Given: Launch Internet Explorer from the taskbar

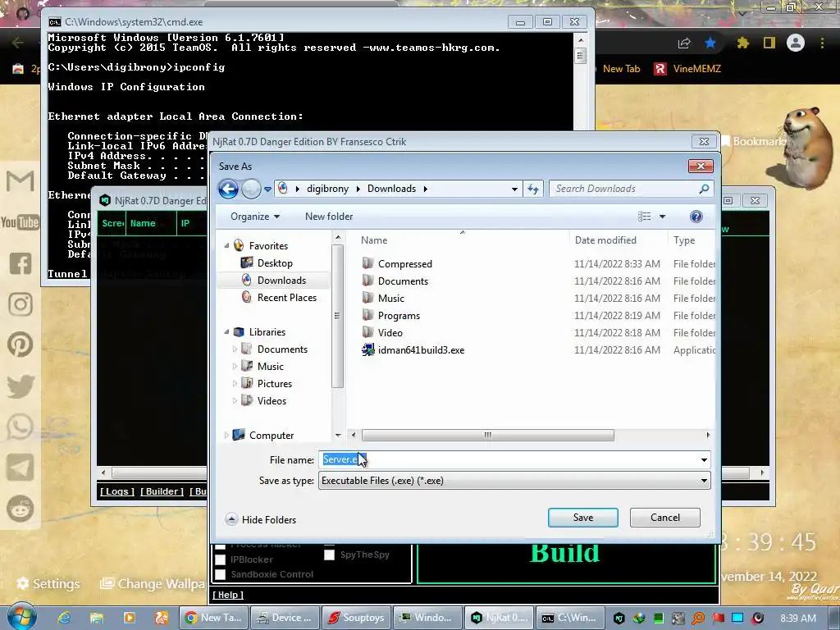Looking at the screenshot, I should pyautogui.click(x=64, y=618).
